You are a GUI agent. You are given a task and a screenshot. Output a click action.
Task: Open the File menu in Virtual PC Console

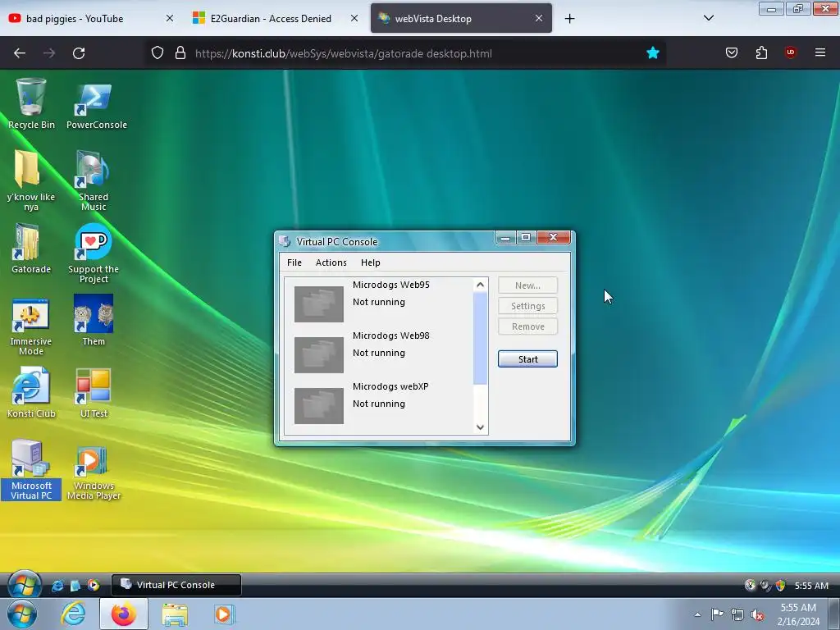(294, 262)
